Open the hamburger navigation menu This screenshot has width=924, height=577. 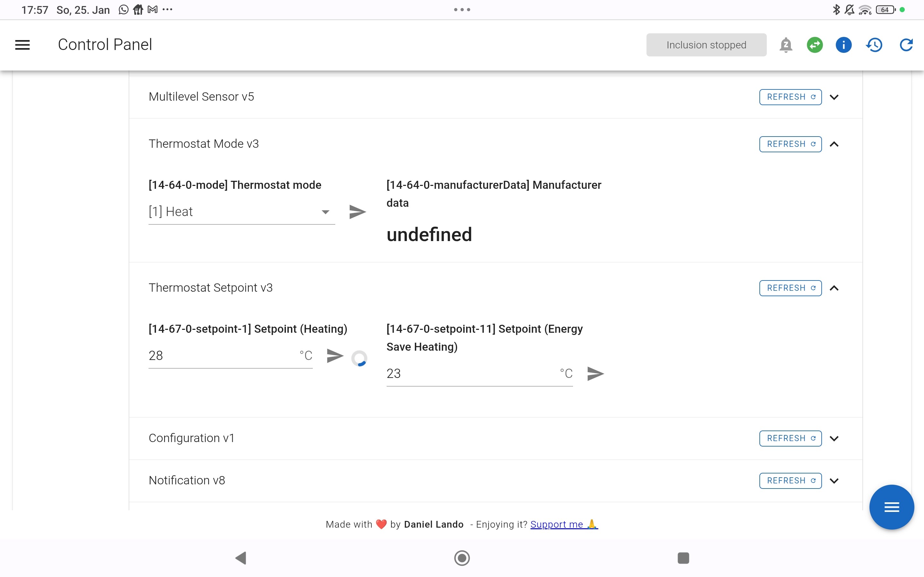(x=22, y=45)
